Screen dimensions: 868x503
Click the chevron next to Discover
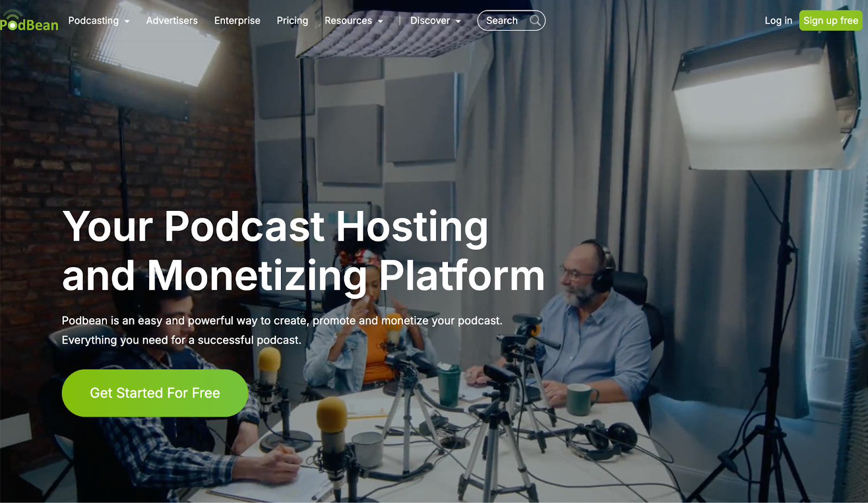coord(459,22)
